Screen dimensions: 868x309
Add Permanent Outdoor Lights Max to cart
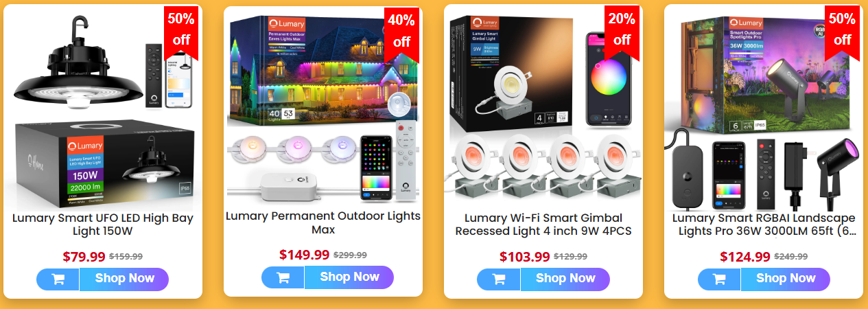[x=283, y=277]
